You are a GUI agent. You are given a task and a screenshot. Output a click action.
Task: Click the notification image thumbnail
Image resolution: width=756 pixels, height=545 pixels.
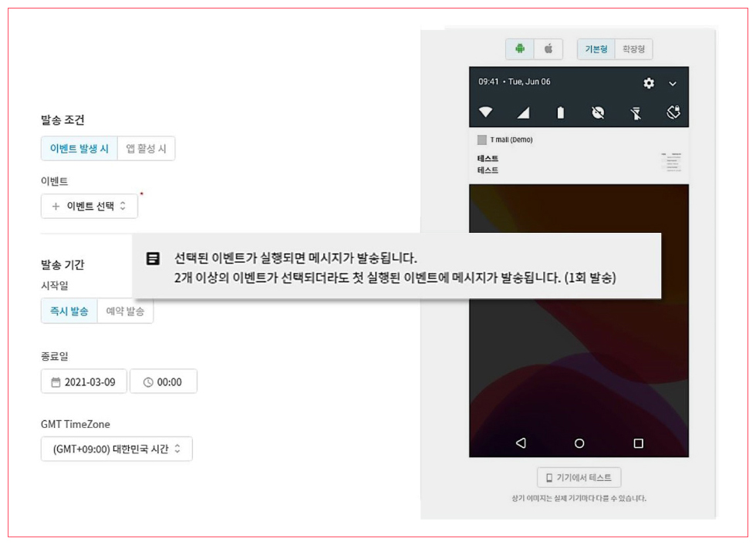671,162
